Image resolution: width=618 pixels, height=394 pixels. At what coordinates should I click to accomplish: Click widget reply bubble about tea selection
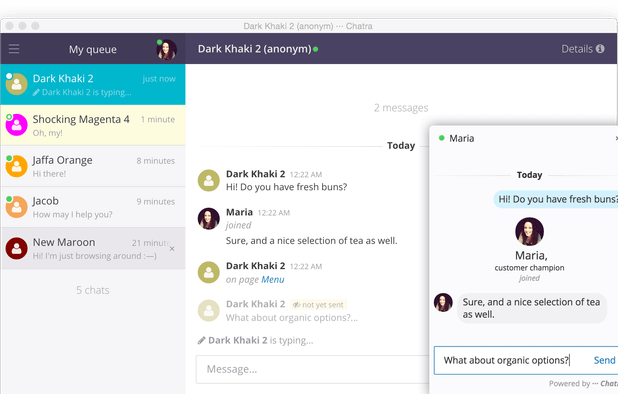point(532,308)
